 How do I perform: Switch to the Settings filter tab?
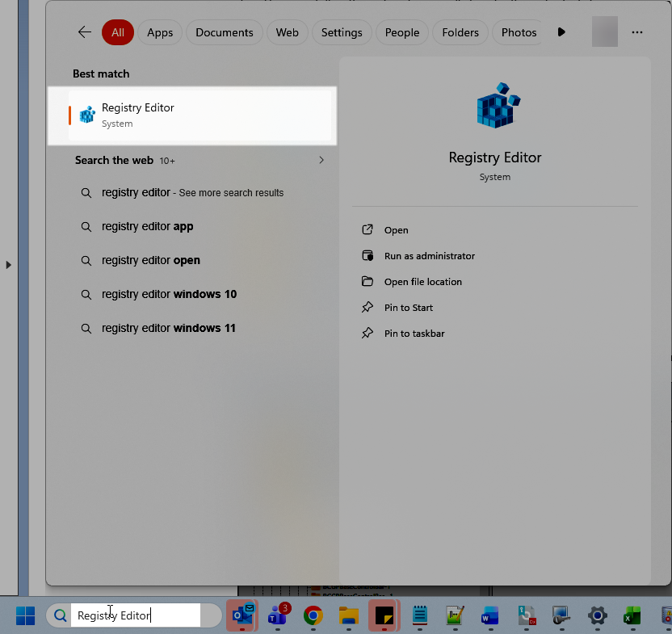click(342, 32)
